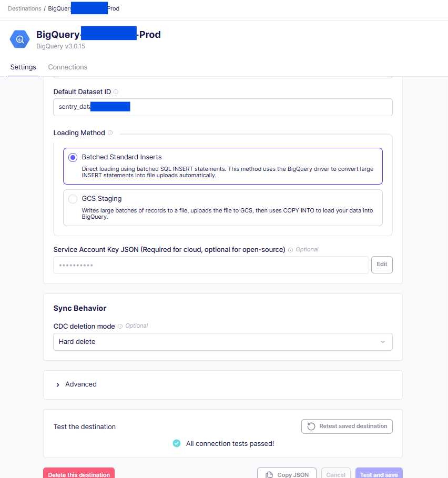The height and width of the screenshot is (478, 448).
Task: Open the CDC deletion mode dropdown
Action: (x=222, y=341)
